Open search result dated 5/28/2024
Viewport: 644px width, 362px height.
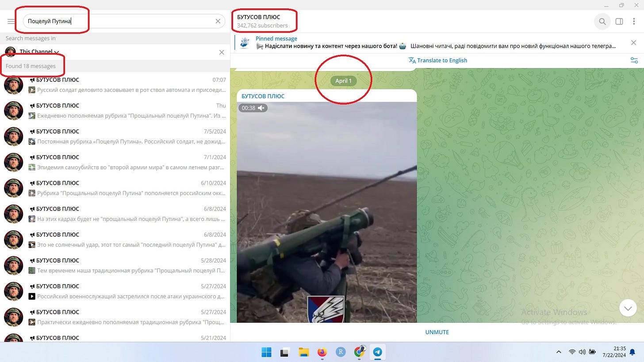115,265
